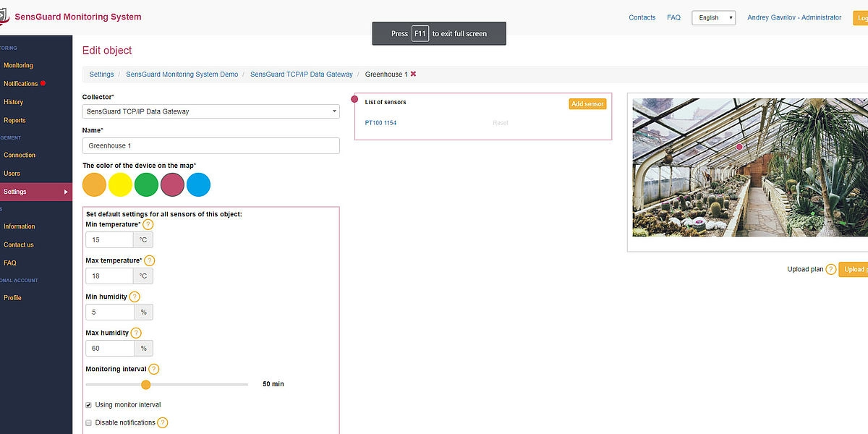Viewport: 868px width, 434px height.
Task: Click help icon next to Min temperature
Action: point(148,224)
